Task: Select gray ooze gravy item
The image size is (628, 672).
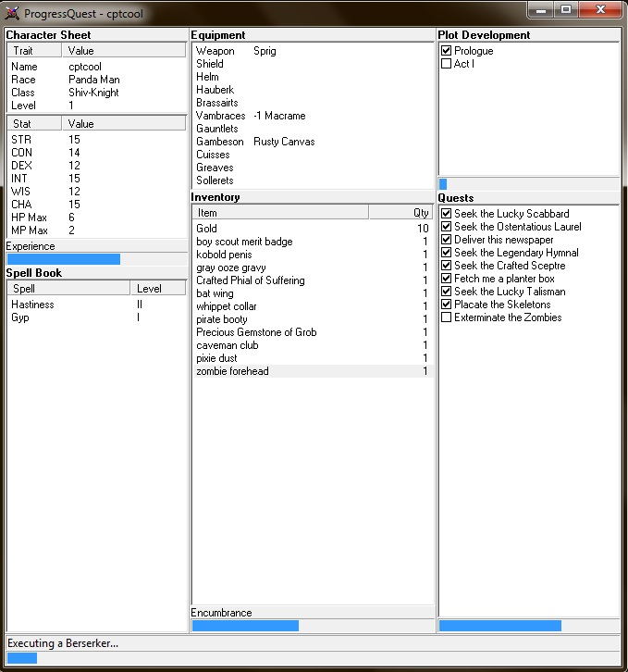Action: coord(313,268)
